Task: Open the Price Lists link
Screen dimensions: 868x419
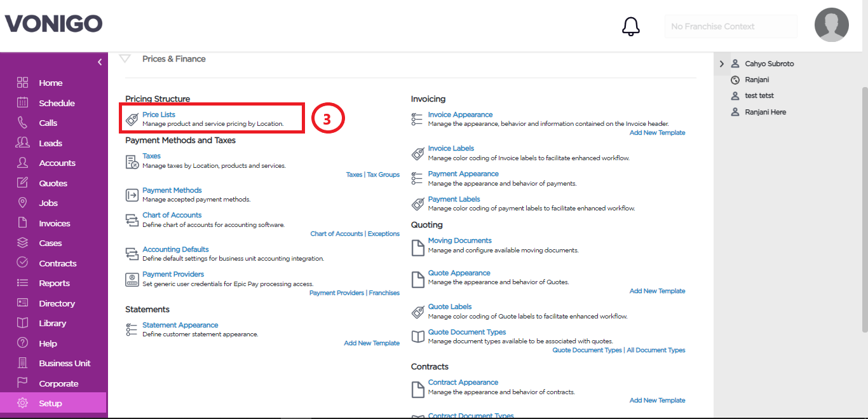Action: click(159, 114)
